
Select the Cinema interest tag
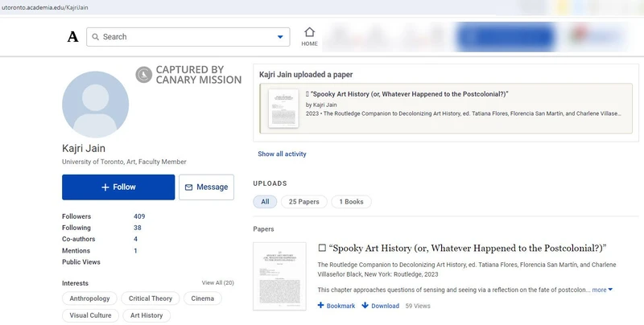click(203, 298)
